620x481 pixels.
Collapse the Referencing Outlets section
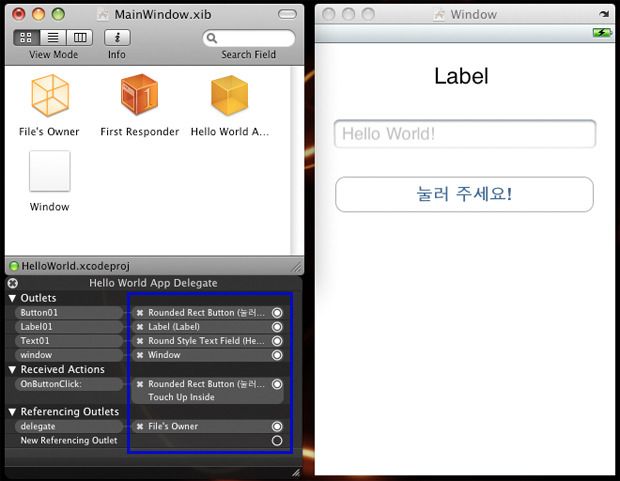coord(12,412)
